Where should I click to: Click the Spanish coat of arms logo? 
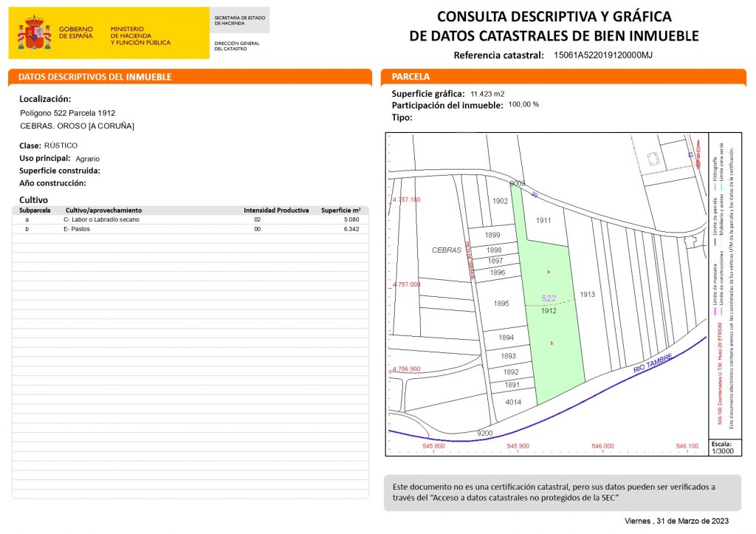(x=34, y=33)
